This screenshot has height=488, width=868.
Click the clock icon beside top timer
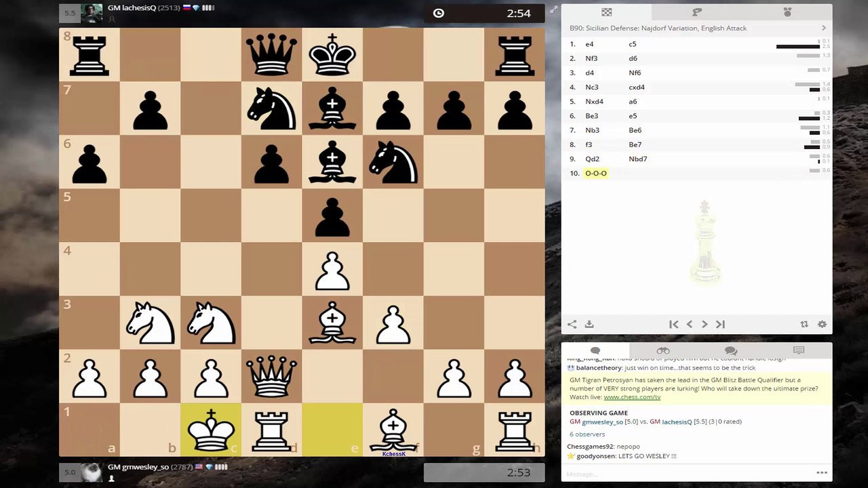[439, 13]
